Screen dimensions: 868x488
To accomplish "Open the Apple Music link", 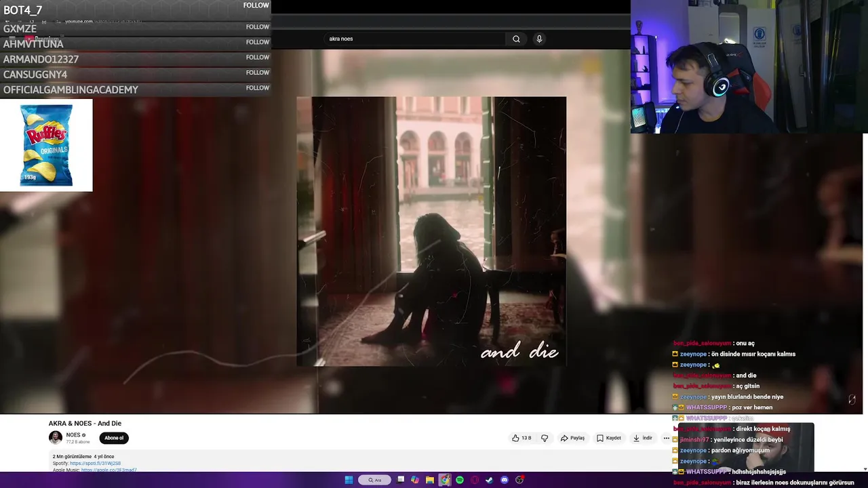I will (108, 470).
